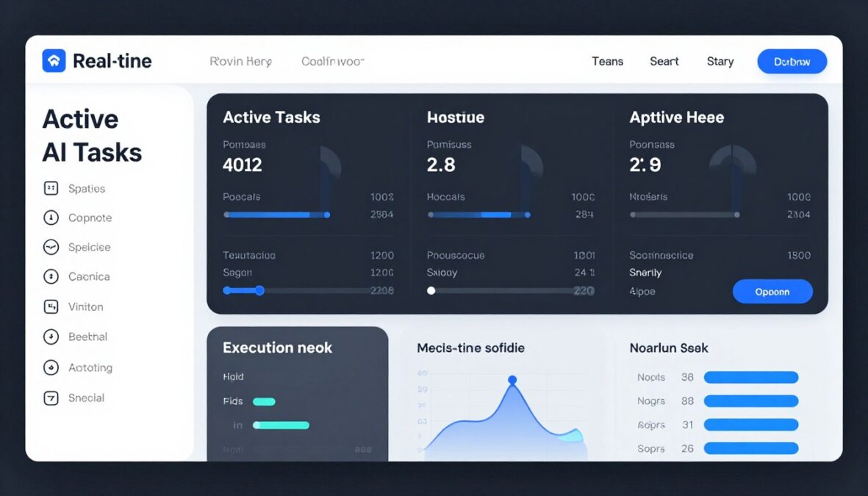Select the Viniton sidebar icon

click(51, 306)
